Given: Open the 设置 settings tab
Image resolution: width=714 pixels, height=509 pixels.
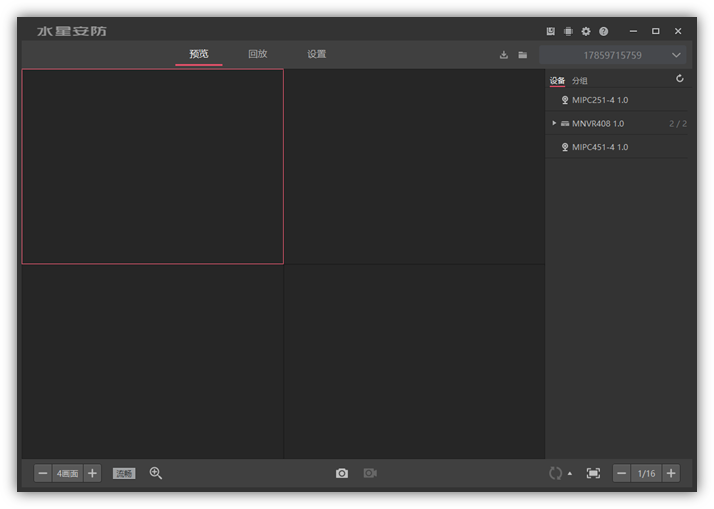Looking at the screenshot, I should click(x=317, y=54).
